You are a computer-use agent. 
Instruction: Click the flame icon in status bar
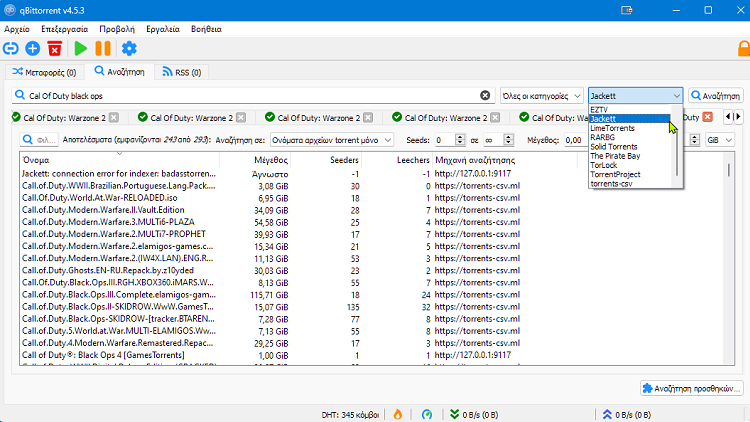[x=397, y=414]
